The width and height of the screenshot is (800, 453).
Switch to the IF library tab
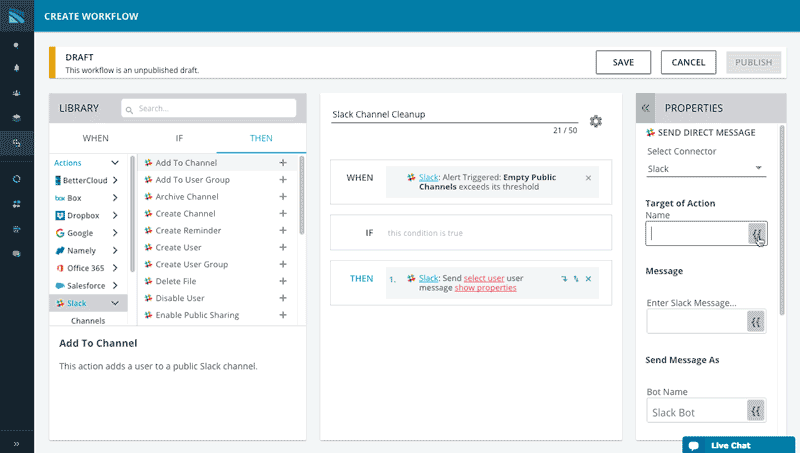coord(179,138)
